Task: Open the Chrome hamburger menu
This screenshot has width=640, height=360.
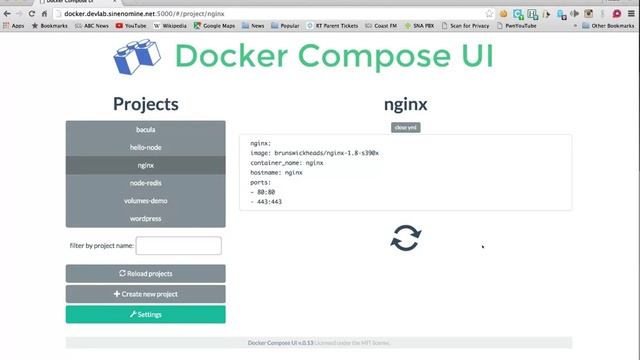Action: pos(631,13)
